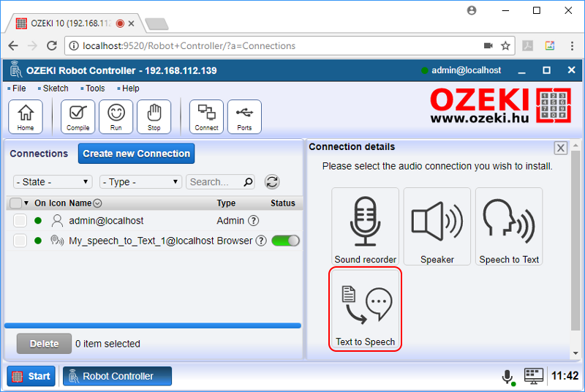The image size is (585, 392).
Task: Close the Connection details panel
Action: point(560,148)
